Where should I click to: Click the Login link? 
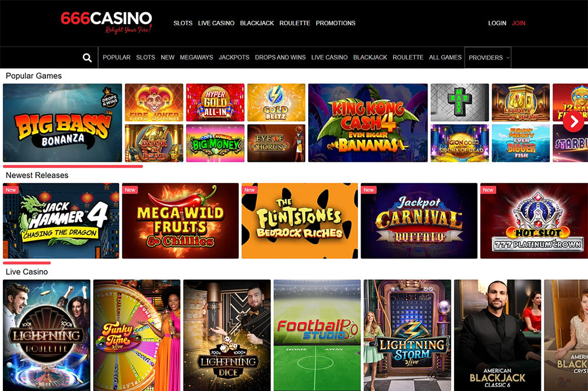[x=497, y=23]
